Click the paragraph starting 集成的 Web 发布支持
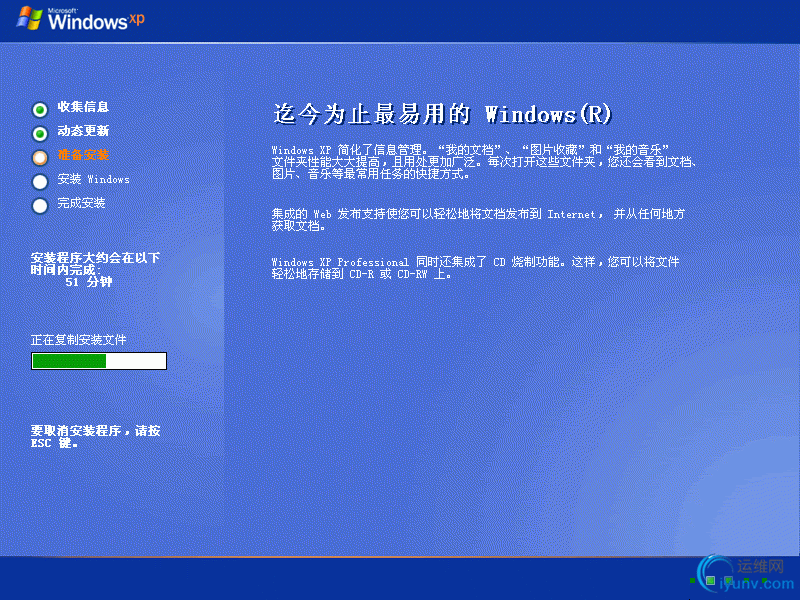The image size is (800, 600). click(x=478, y=219)
